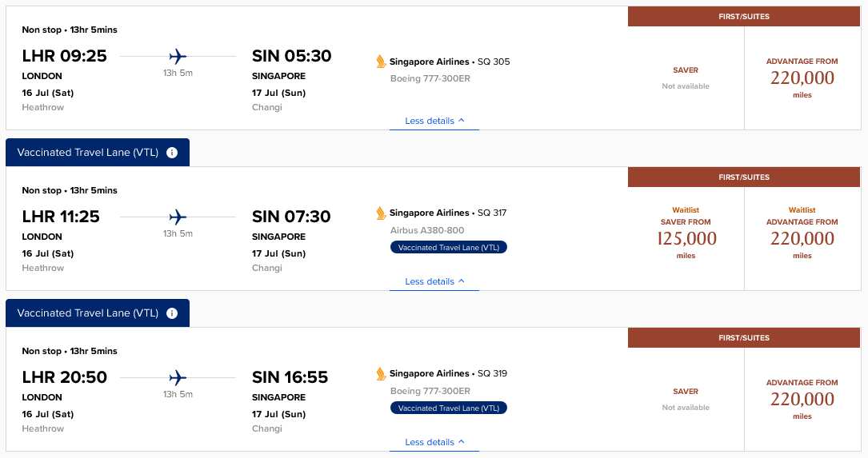Click the airplane icon on the 09:25 flight
Screen dimensions: 868x458
pyautogui.click(x=178, y=56)
